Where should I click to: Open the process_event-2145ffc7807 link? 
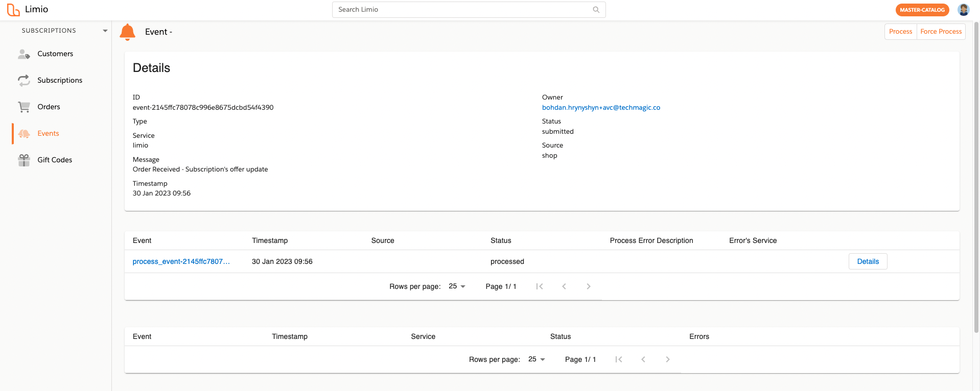click(x=181, y=261)
